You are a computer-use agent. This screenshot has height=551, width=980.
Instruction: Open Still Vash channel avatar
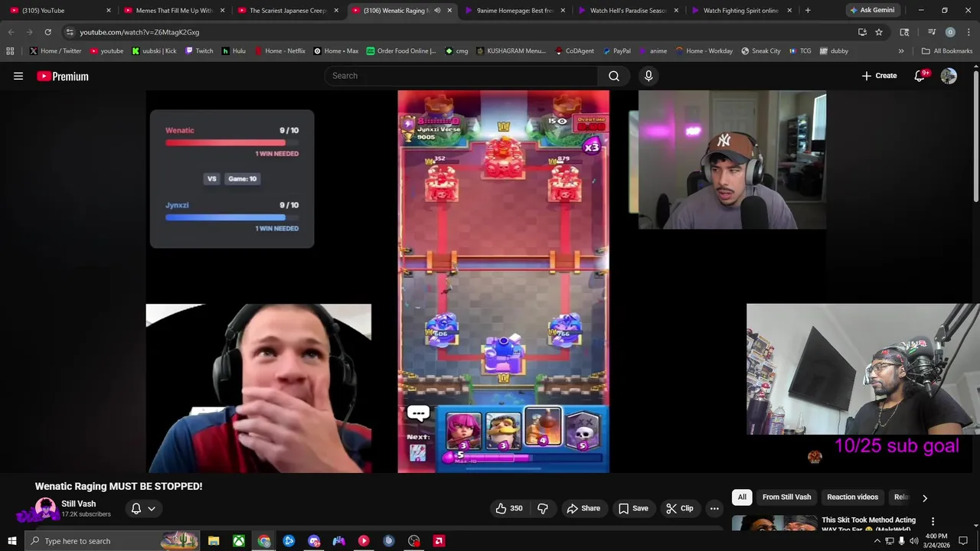coord(45,508)
